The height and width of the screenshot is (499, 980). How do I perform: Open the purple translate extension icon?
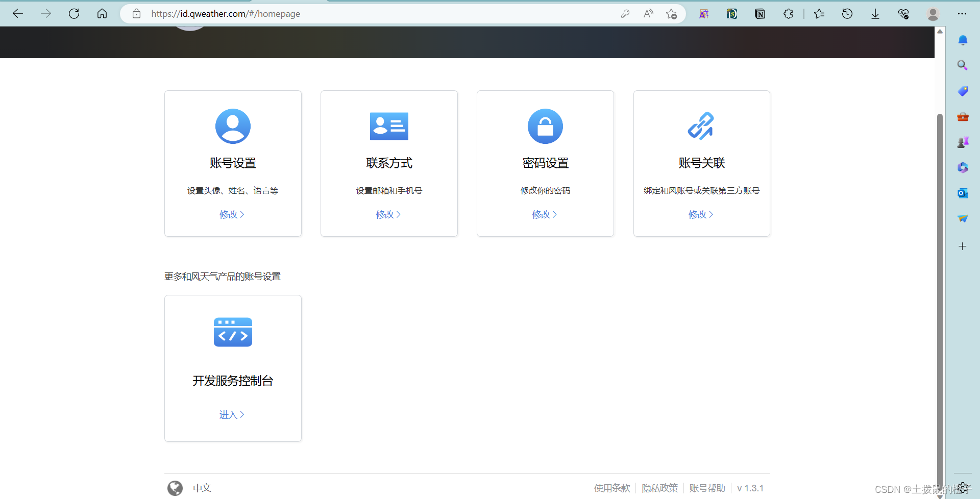click(704, 14)
